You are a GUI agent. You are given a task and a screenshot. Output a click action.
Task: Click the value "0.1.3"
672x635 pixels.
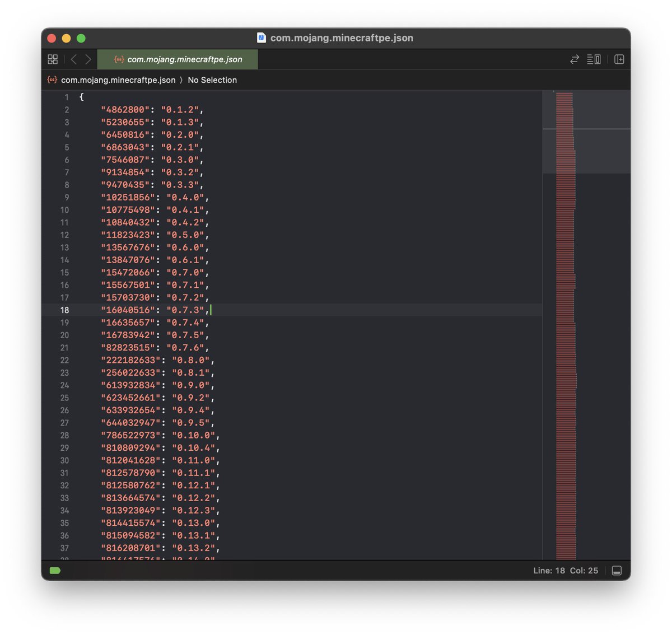180,122
